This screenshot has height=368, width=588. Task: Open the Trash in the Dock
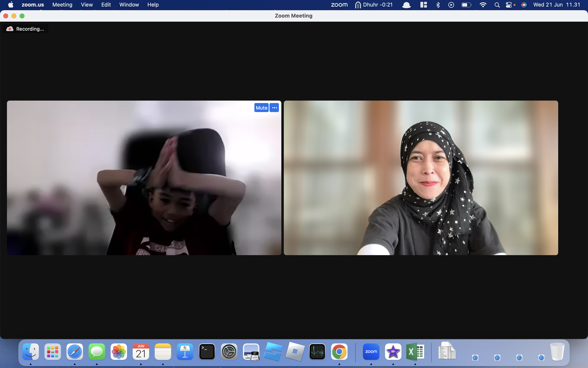(557, 351)
